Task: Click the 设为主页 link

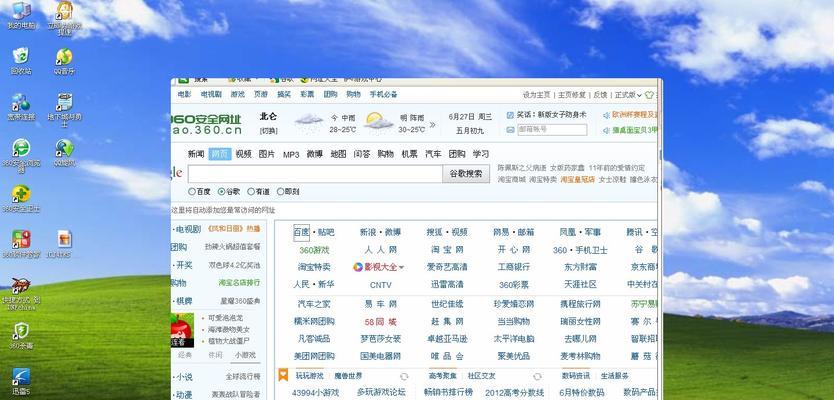Action: pos(536,95)
